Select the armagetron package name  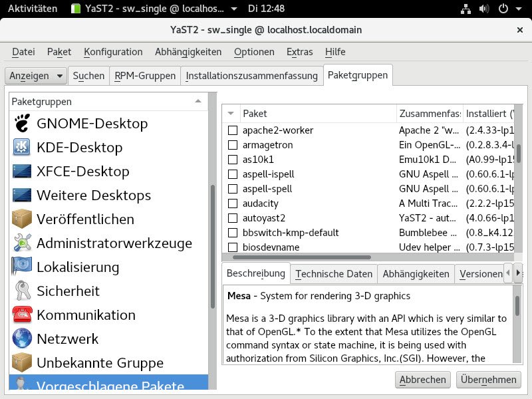[x=268, y=145]
